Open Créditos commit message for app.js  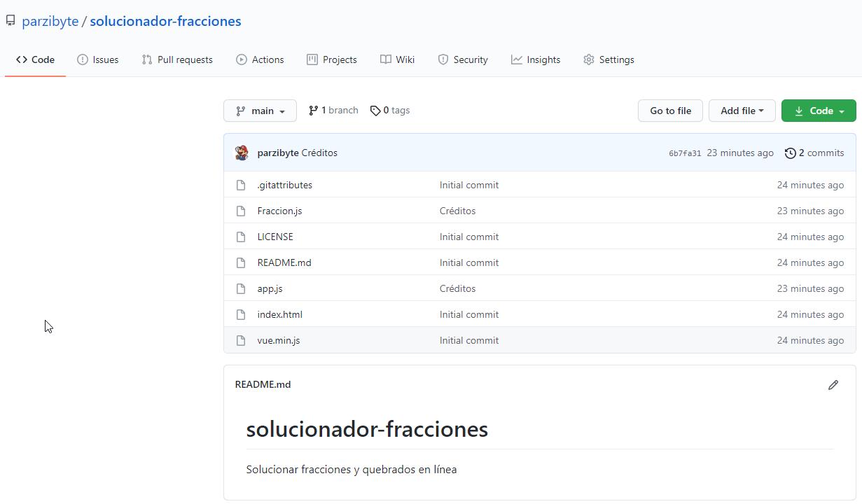457,288
